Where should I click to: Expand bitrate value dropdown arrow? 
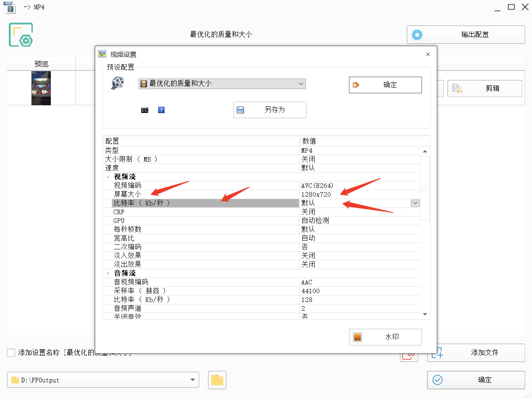point(415,203)
